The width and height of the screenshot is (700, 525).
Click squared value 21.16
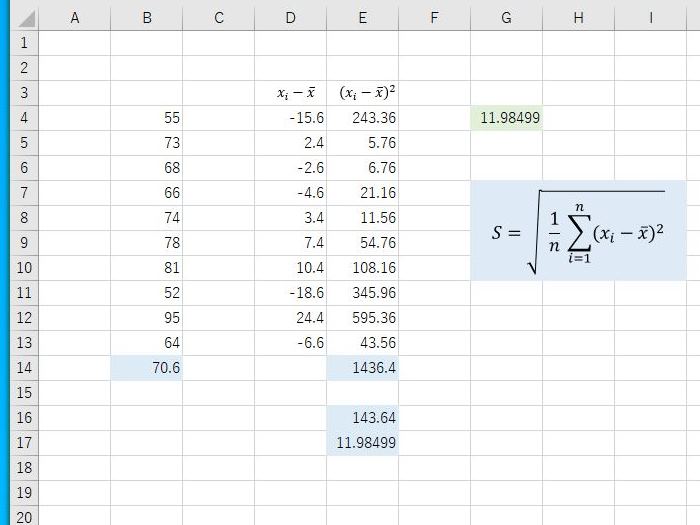point(362,193)
